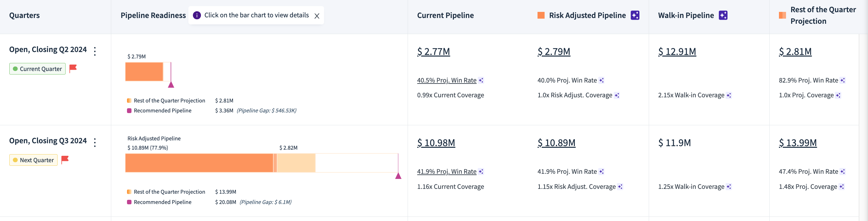Click the Q3 2024 light orange bar segment
The width and height of the screenshot is (868, 221).
(x=296, y=163)
